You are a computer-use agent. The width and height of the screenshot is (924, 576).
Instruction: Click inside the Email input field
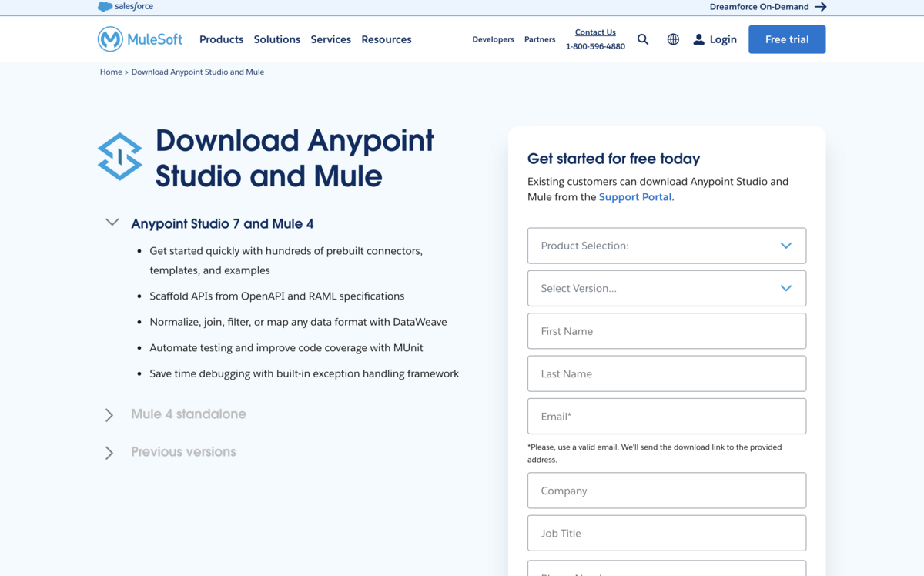tap(667, 416)
